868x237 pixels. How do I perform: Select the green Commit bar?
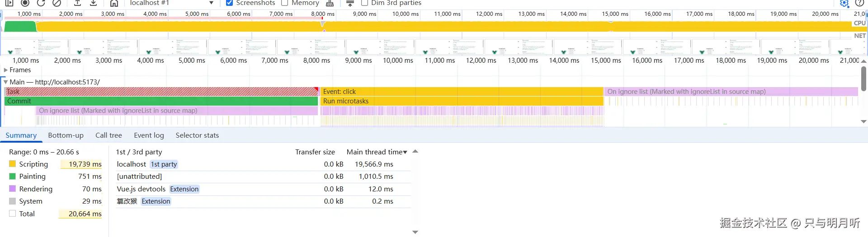(x=161, y=101)
